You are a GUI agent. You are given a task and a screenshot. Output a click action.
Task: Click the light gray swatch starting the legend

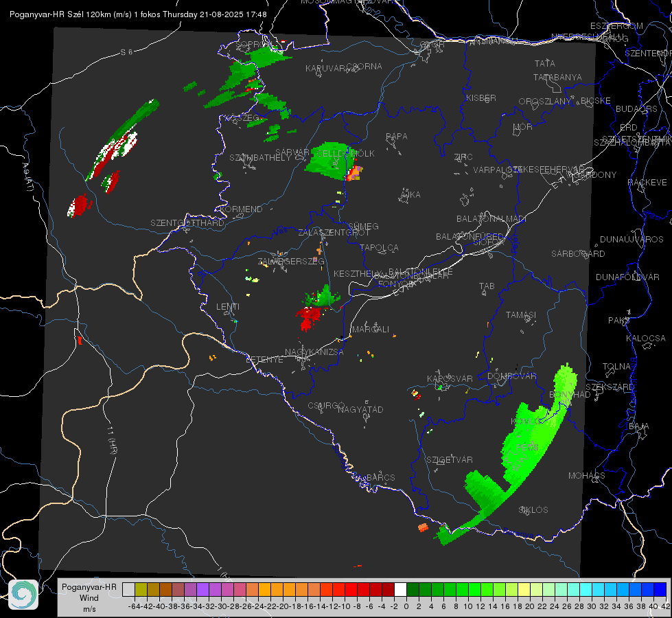(x=128, y=590)
